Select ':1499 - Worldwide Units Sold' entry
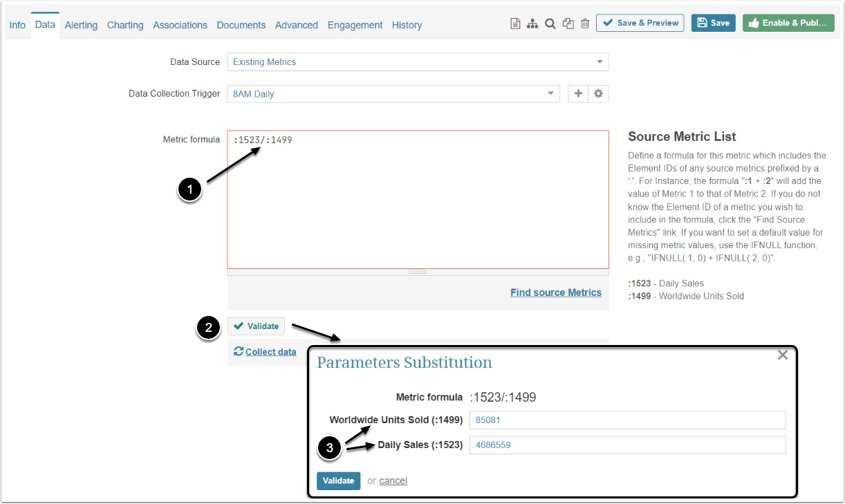The image size is (845, 504). tap(686, 296)
